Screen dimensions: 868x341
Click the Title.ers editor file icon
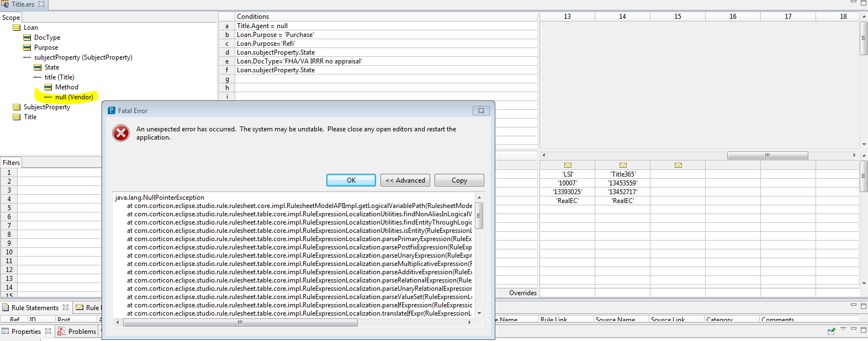click(5, 4)
